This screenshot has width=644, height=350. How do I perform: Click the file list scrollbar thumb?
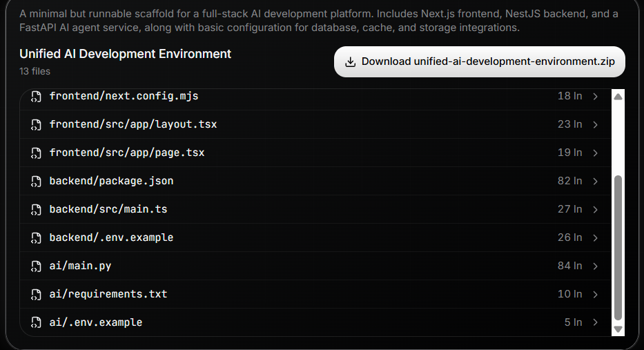coord(618,248)
